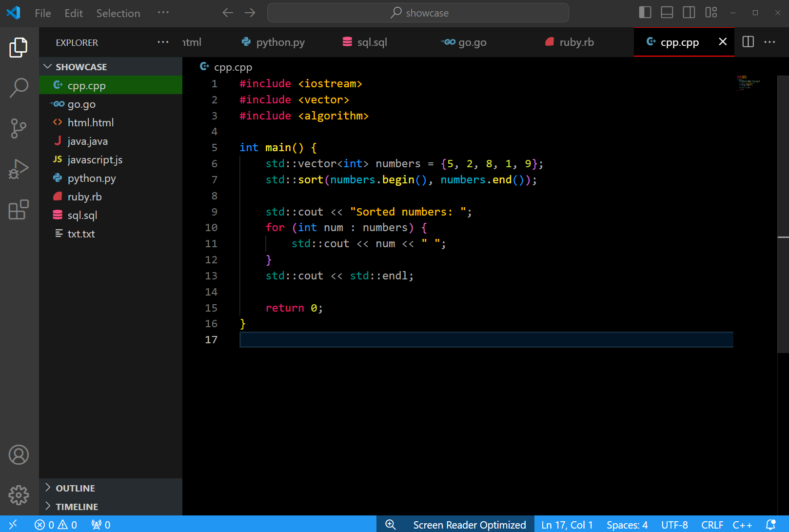Screen dimensions: 789x532
Task: Open txt.txt from the explorer
Action: point(111,234)
